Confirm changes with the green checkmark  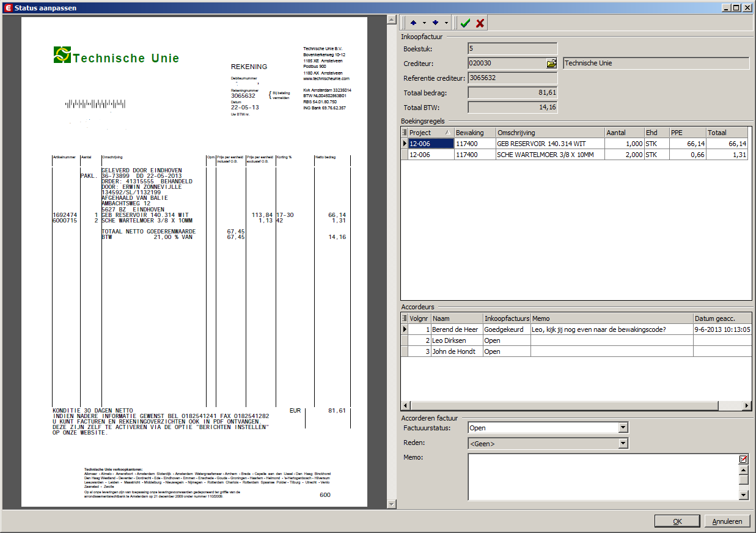point(465,23)
